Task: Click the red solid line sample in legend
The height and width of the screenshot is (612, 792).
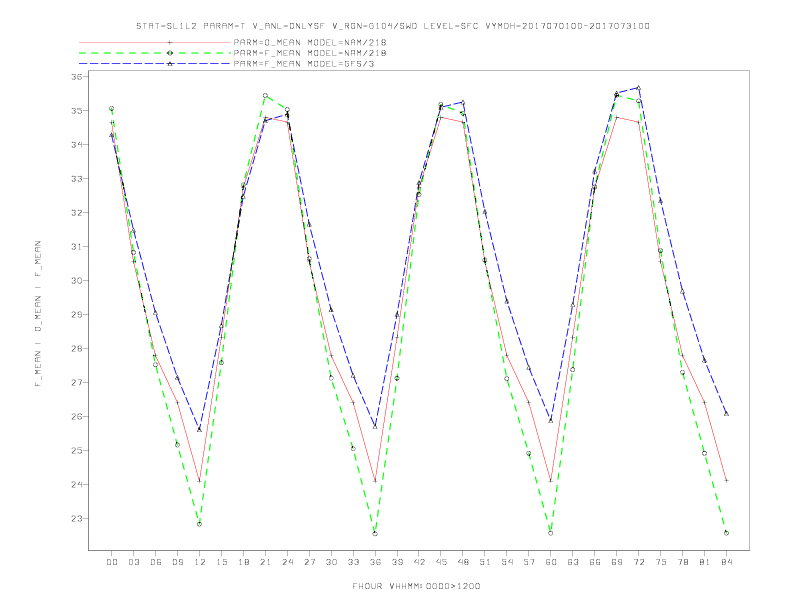Action: click(155, 42)
